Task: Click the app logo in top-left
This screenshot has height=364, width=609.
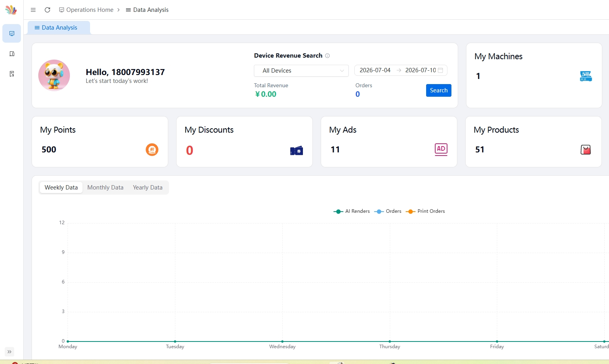Action: pyautogui.click(x=11, y=10)
